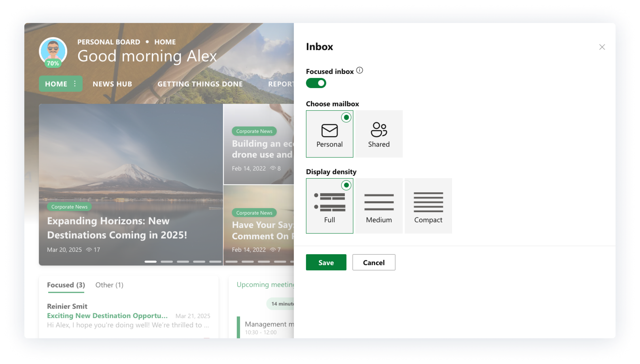Click the 'Display density' section heading
The height and width of the screenshot is (364, 640).
pos(331,172)
